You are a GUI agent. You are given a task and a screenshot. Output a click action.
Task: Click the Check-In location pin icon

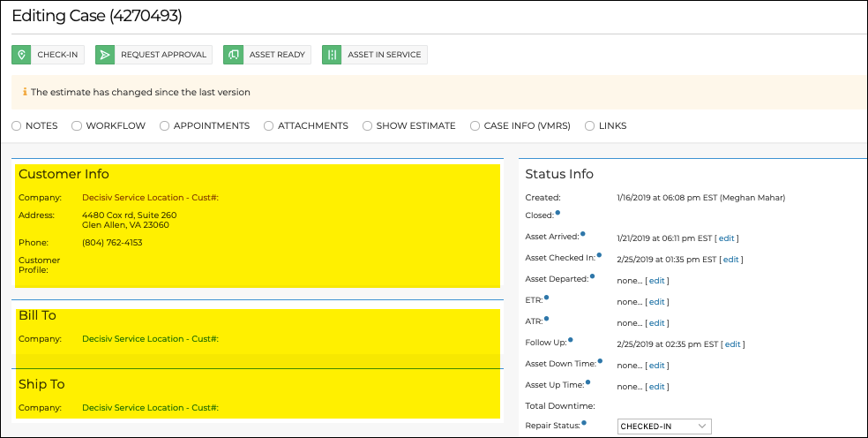tap(21, 55)
